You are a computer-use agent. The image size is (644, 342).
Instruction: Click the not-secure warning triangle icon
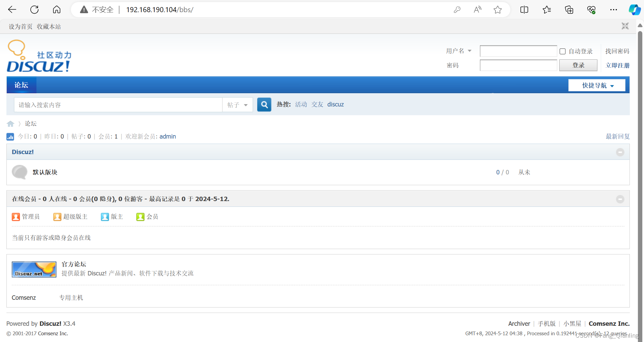pyautogui.click(x=84, y=9)
